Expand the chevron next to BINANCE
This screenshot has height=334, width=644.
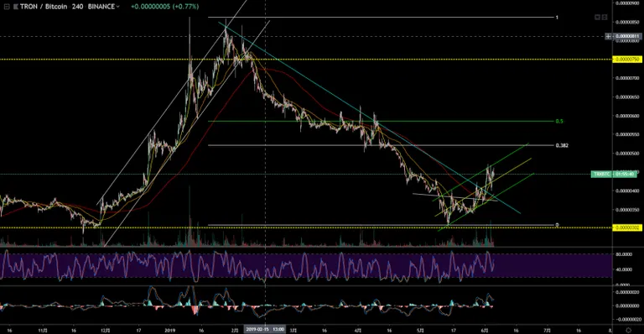[118, 7]
